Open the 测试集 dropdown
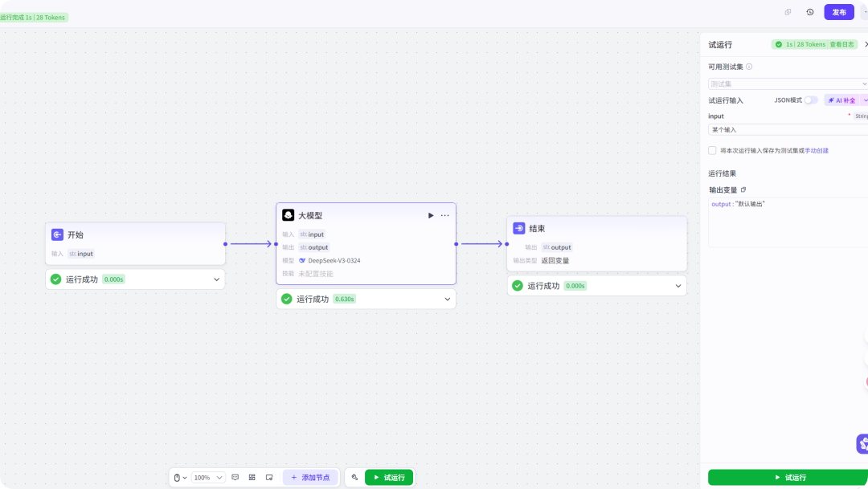 [x=788, y=84]
